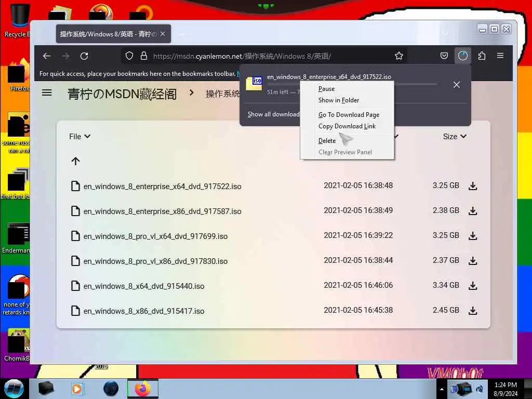Focus the URL address bar
Screen dimensions: 532x399
pos(263,56)
